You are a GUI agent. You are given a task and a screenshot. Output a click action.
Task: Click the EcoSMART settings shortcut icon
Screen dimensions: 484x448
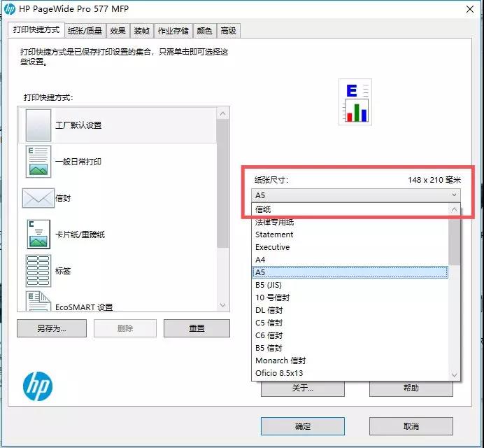click(x=38, y=301)
